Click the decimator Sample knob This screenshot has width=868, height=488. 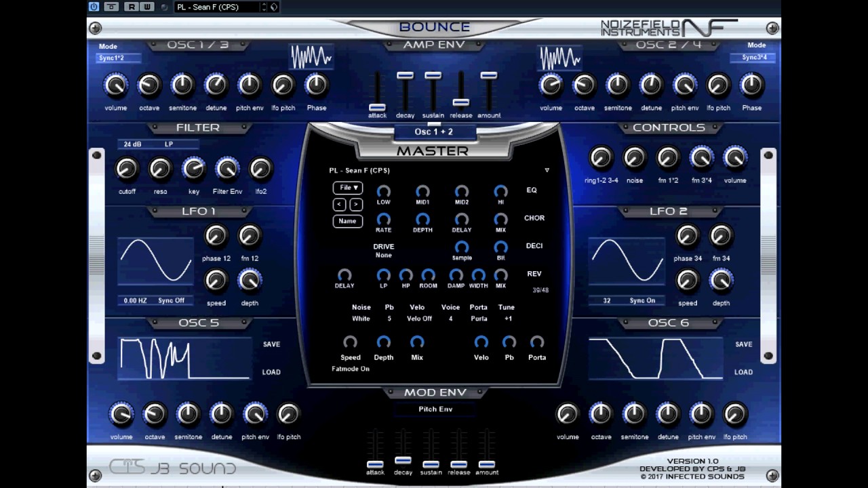(x=462, y=247)
